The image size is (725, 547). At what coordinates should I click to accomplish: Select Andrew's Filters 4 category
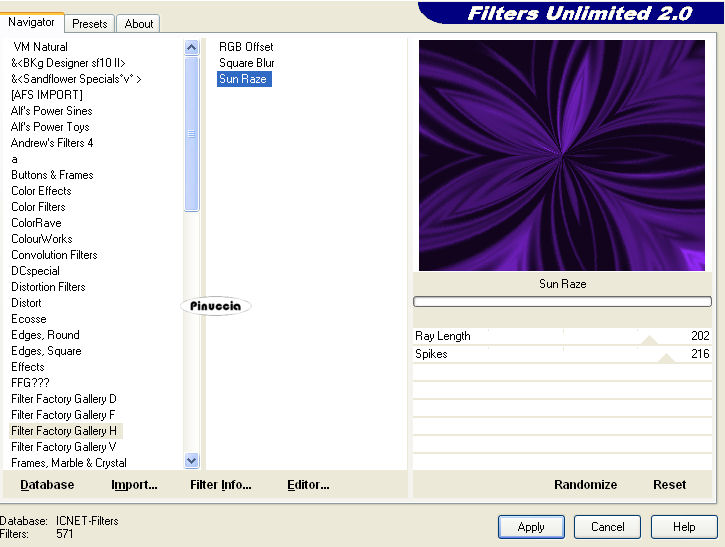point(52,143)
